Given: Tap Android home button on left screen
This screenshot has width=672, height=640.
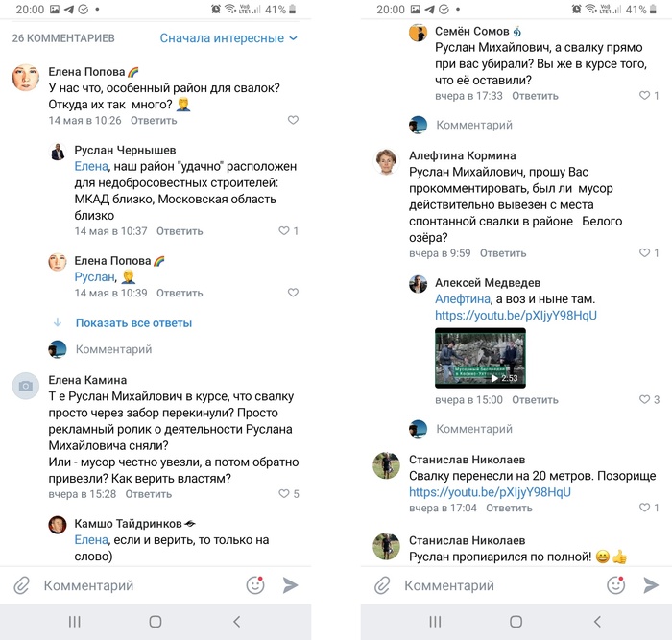Looking at the screenshot, I should click(156, 621).
